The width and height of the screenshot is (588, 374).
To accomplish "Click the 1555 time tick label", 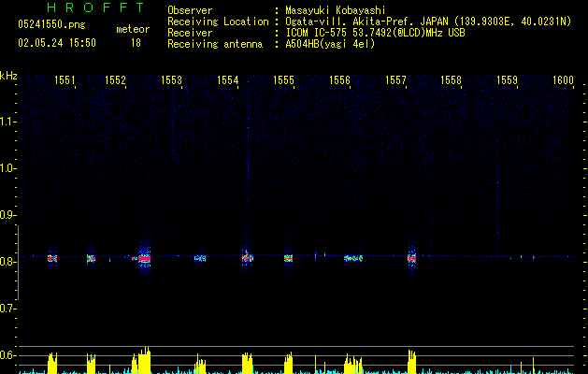I will pos(283,80).
